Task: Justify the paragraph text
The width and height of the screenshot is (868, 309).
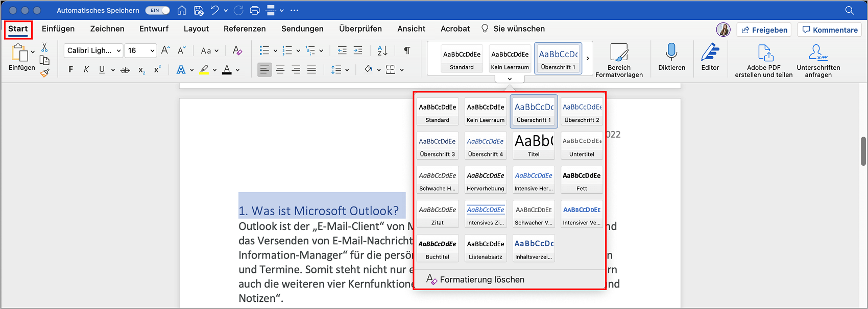Action: tap(312, 70)
